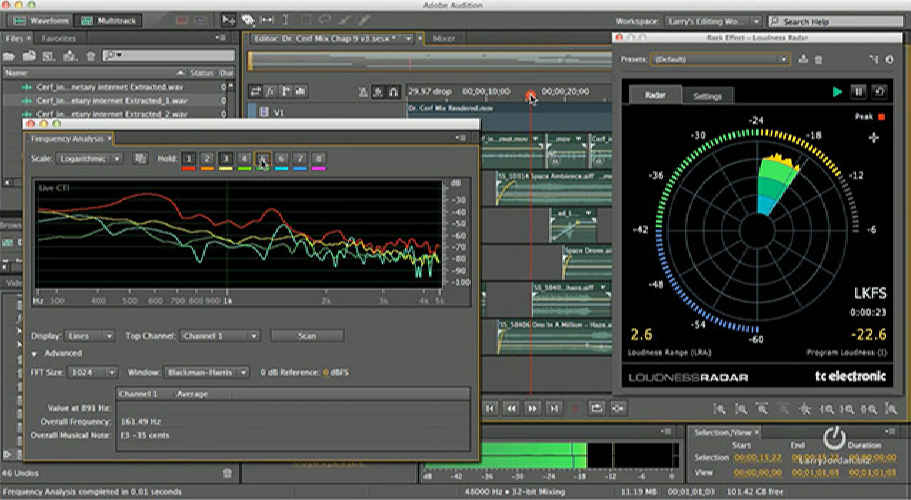Click the trash icon in the Files panel

(x=90, y=55)
